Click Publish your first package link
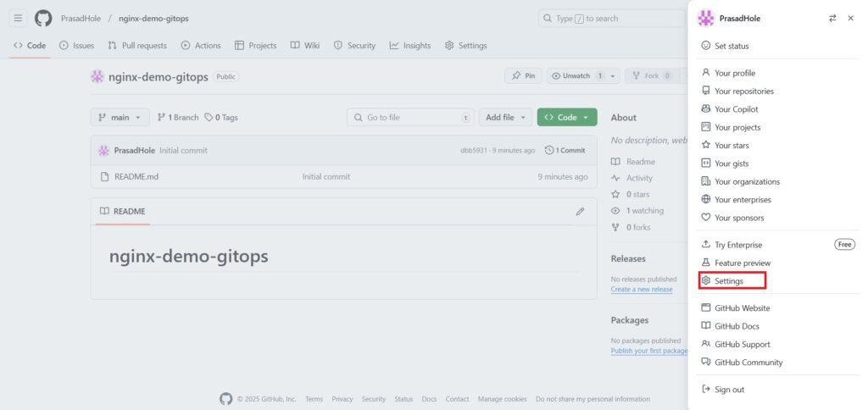 click(649, 351)
